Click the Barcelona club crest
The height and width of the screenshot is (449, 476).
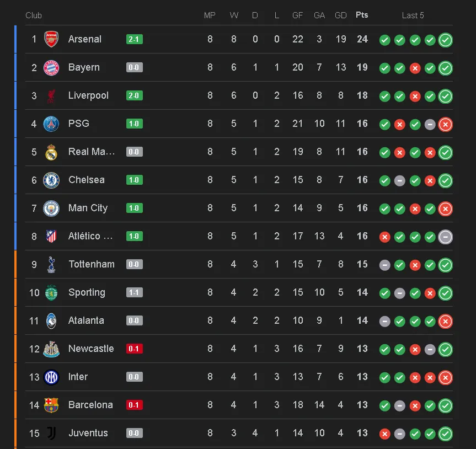tap(51, 404)
